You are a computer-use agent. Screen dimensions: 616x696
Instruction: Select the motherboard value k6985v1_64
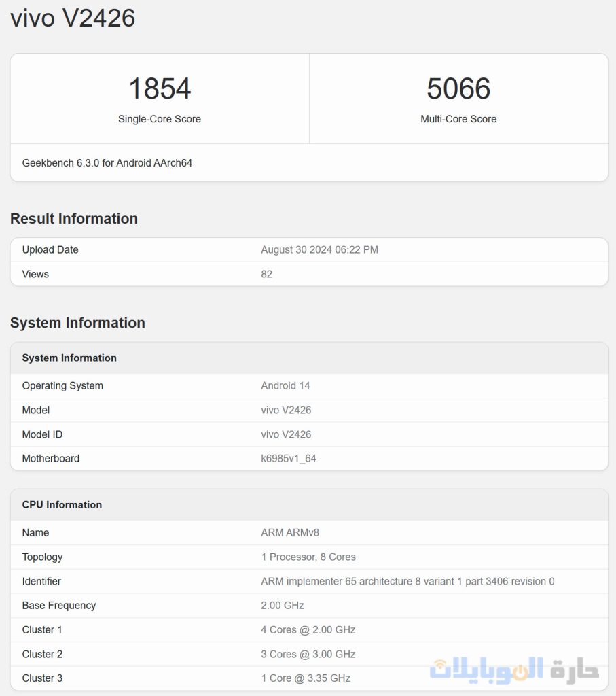pos(289,459)
